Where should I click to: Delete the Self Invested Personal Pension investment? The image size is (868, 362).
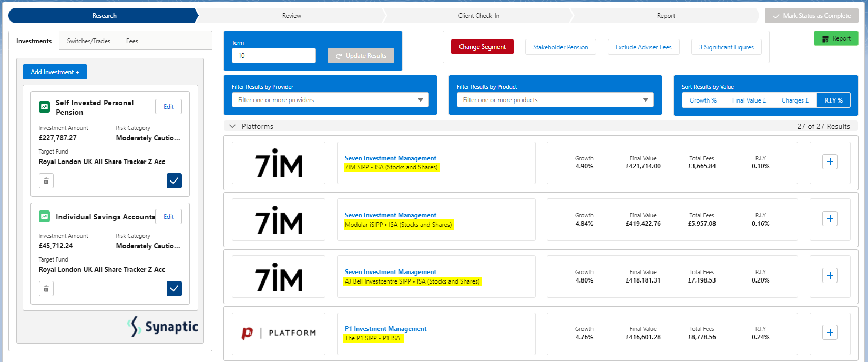click(46, 181)
